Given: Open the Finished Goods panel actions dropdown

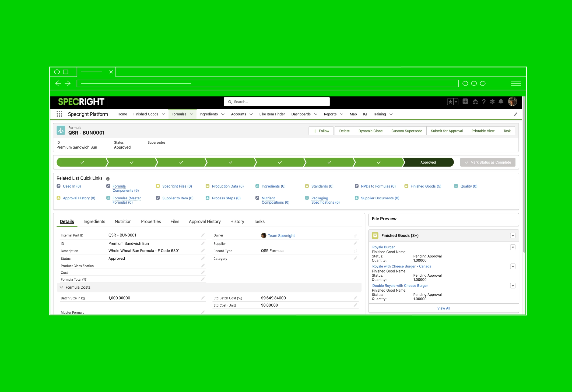Looking at the screenshot, I should pyautogui.click(x=513, y=236).
